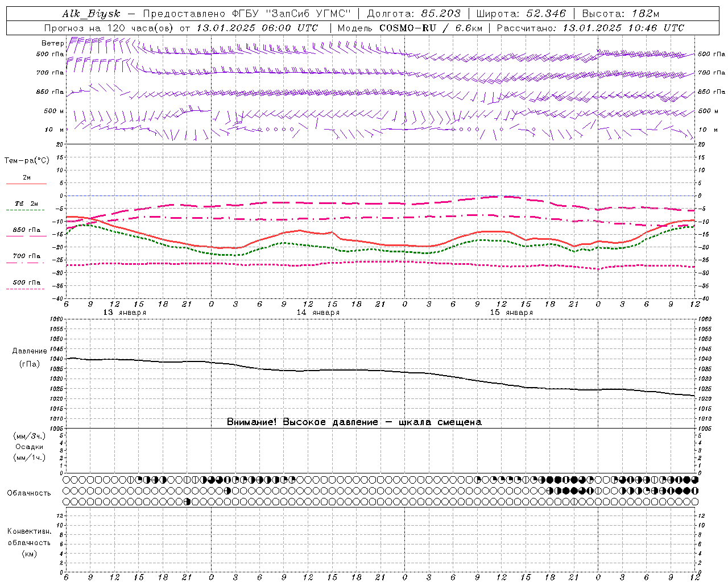Click the 'Высота: 182м' header field
The width and height of the screenshot is (728, 582).
621,14
